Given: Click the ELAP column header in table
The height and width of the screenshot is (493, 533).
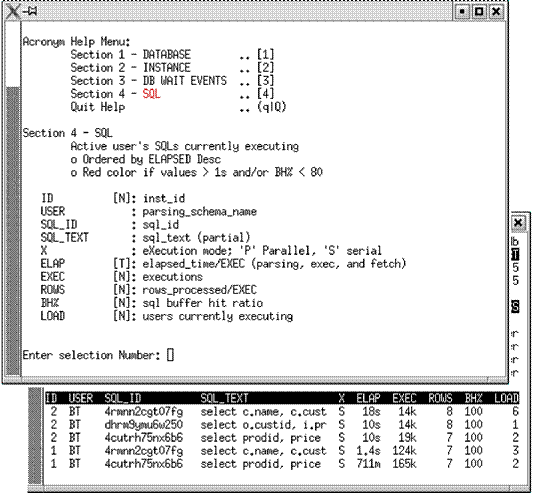Looking at the screenshot, I should pos(368,398).
